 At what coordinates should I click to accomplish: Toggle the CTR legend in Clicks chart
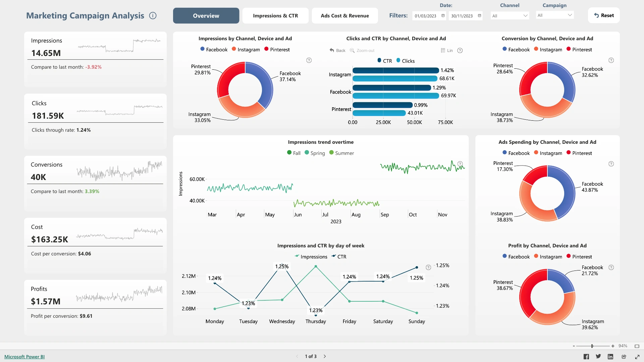[385, 61]
